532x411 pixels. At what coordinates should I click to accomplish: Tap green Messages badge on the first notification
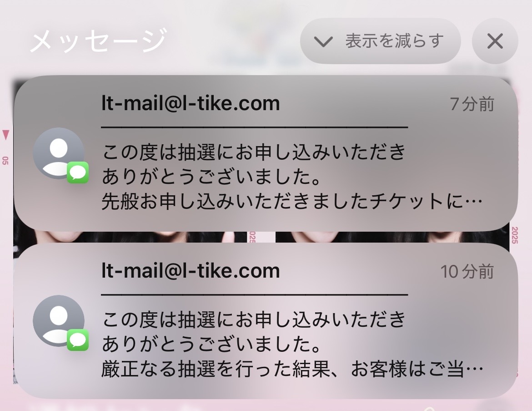(x=78, y=173)
